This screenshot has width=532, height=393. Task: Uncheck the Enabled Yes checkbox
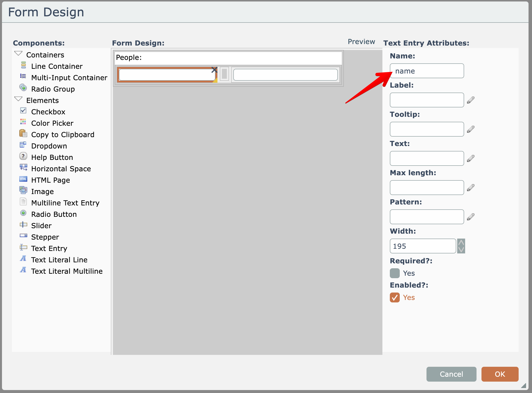pyautogui.click(x=395, y=297)
